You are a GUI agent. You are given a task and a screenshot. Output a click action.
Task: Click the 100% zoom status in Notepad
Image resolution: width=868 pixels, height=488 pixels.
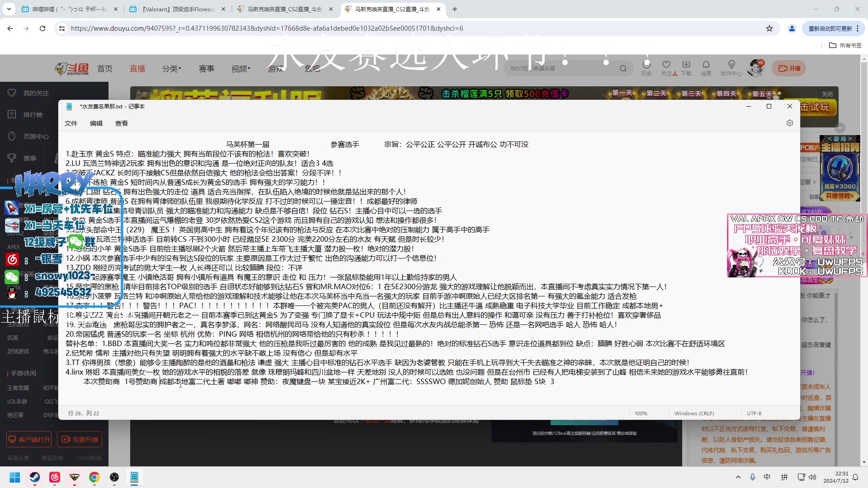coord(641,413)
